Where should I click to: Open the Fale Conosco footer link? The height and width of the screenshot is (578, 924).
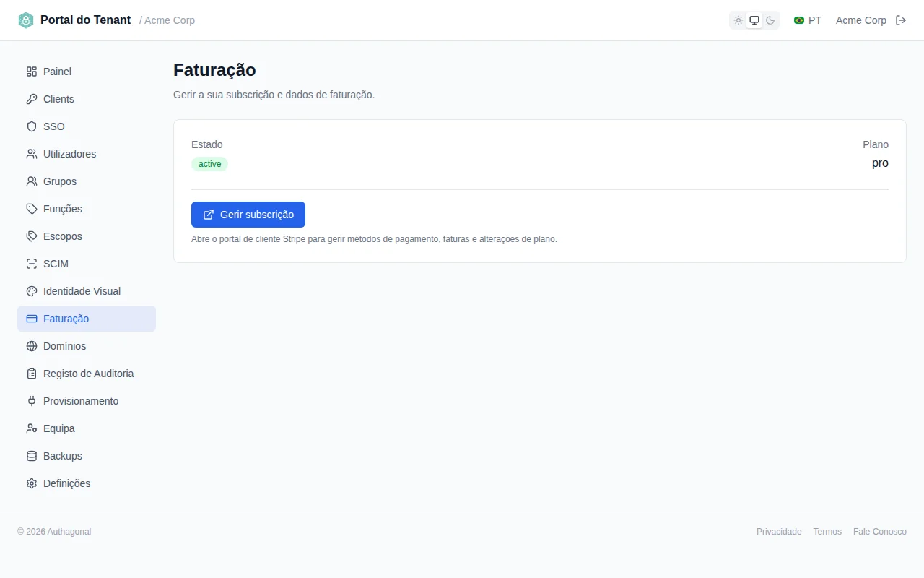[880, 532]
